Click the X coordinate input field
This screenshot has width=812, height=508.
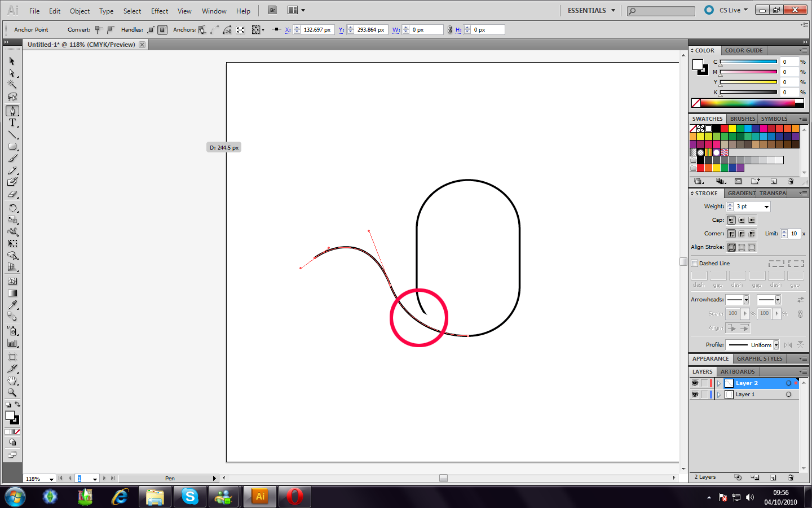pos(317,30)
